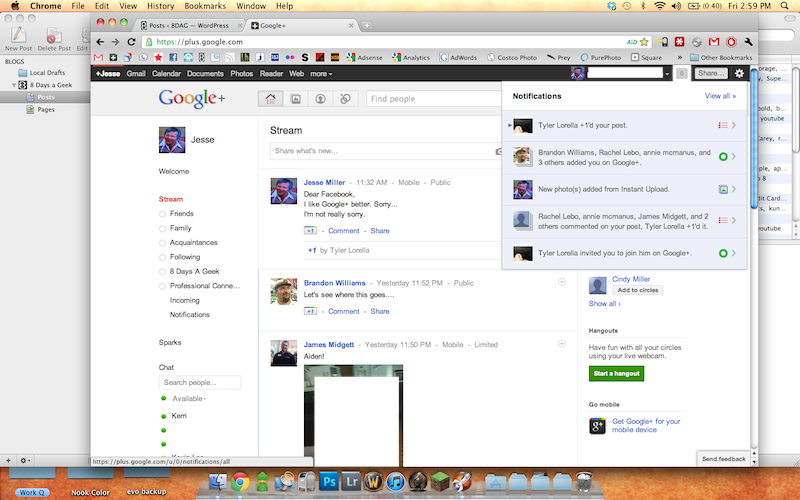Switch to the Posts ‹ 8DAG — WordPress tab
The height and width of the screenshot is (500, 800).
point(189,26)
